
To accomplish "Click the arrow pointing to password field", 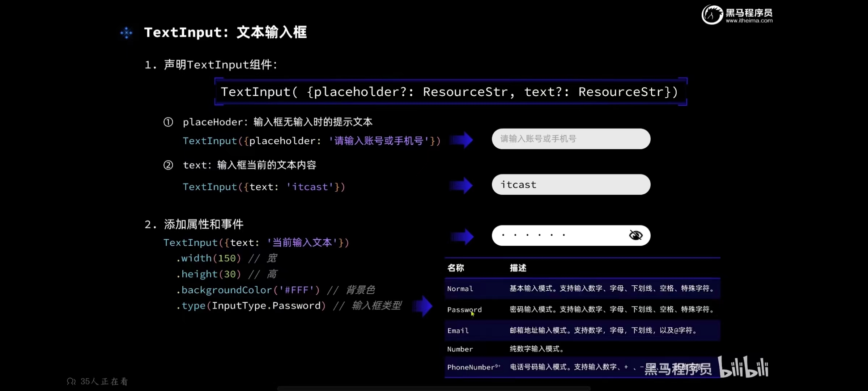I will pyautogui.click(x=463, y=237).
